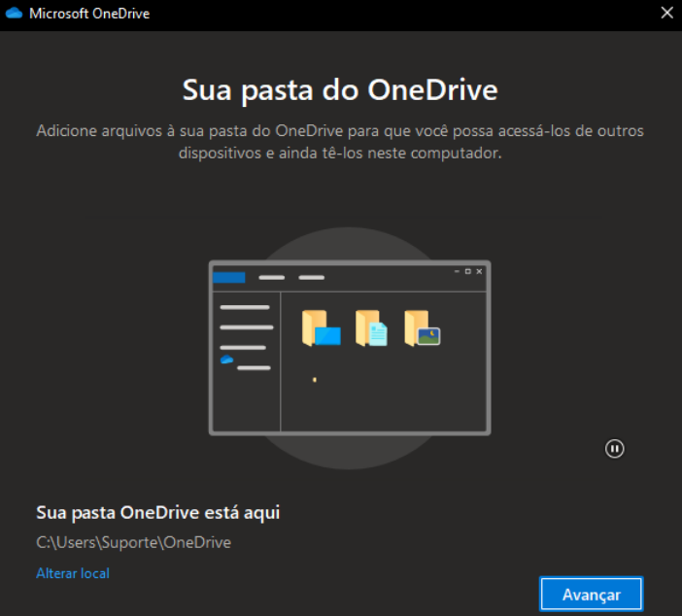Click the "Microsoft OneDrive" window title text
The width and height of the screenshot is (682, 616).
[90, 14]
